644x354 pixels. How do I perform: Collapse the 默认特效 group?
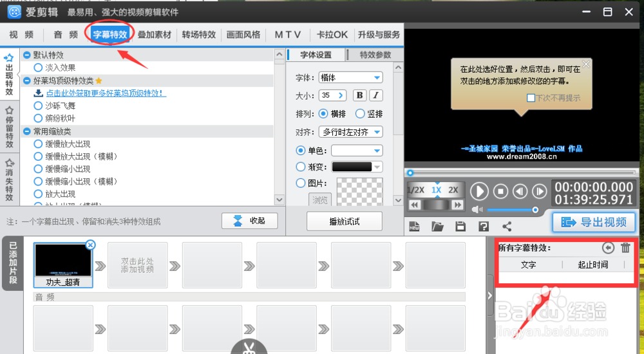[27, 55]
